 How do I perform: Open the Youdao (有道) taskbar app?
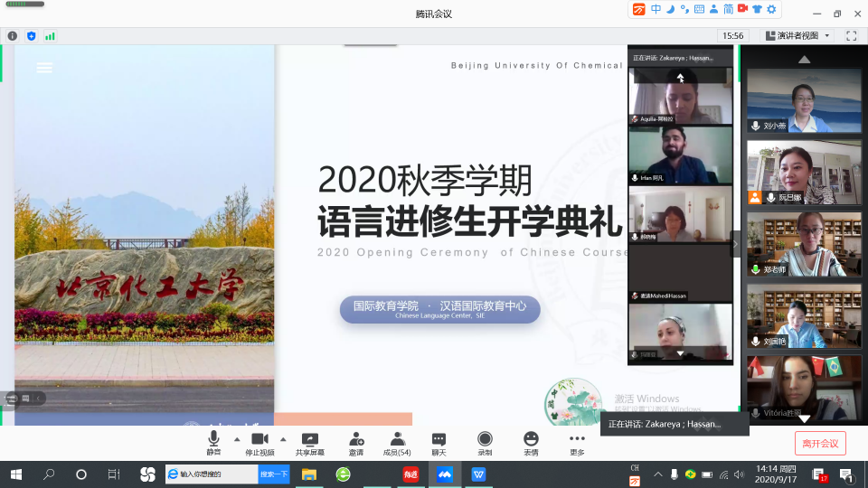coord(410,474)
